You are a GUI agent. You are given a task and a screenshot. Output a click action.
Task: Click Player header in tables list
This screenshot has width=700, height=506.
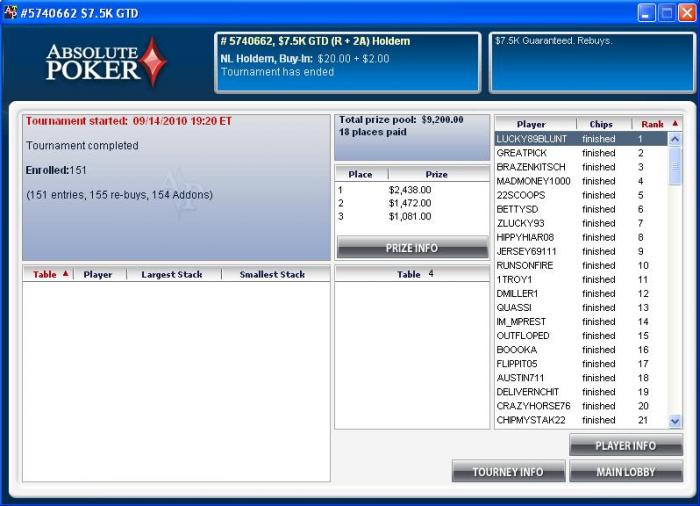98,274
